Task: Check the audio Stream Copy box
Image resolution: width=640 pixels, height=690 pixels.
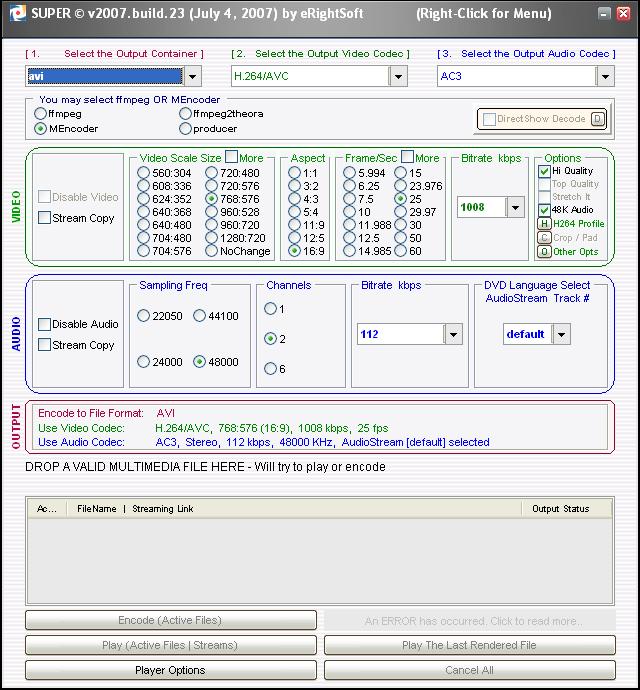Action: [x=44, y=345]
